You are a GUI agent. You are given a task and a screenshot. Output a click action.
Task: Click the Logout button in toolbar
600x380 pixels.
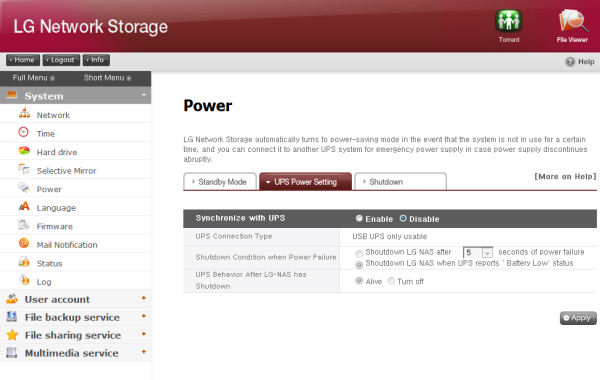[x=61, y=60]
